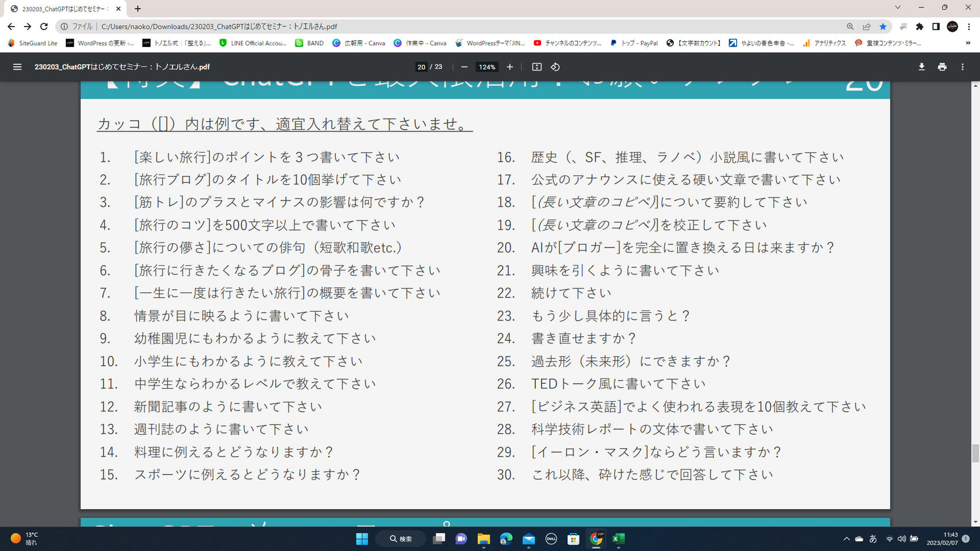Select the ChatGPT seminar PDF tab

click(x=62, y=9)
